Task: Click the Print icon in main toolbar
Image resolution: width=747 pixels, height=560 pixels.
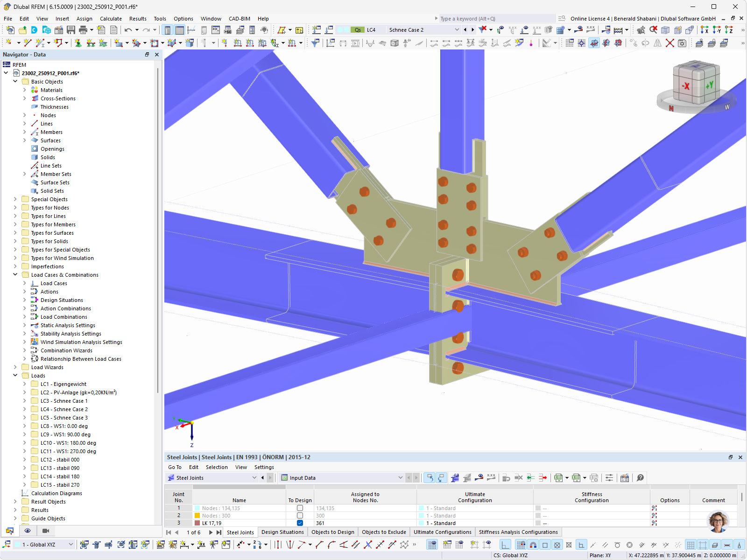Action: [83, 30]
